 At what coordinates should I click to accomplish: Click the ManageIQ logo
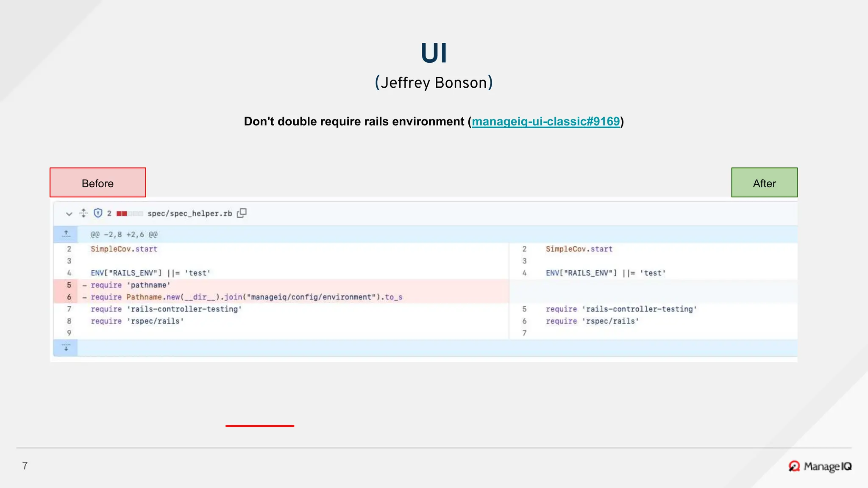tap(820, 466)
